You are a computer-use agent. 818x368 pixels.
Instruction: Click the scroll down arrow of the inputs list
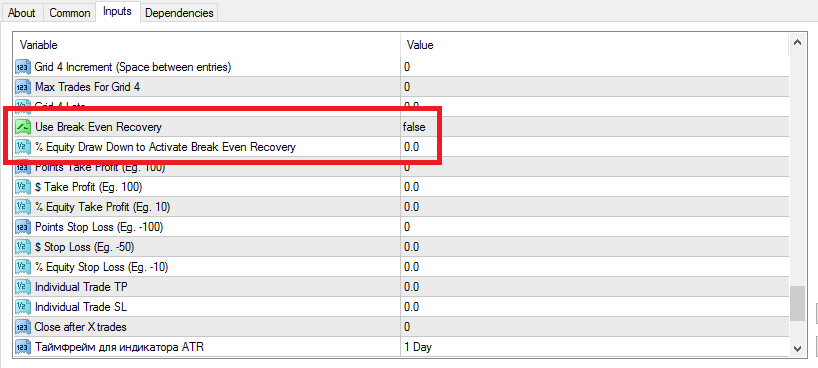click(797, 349)
